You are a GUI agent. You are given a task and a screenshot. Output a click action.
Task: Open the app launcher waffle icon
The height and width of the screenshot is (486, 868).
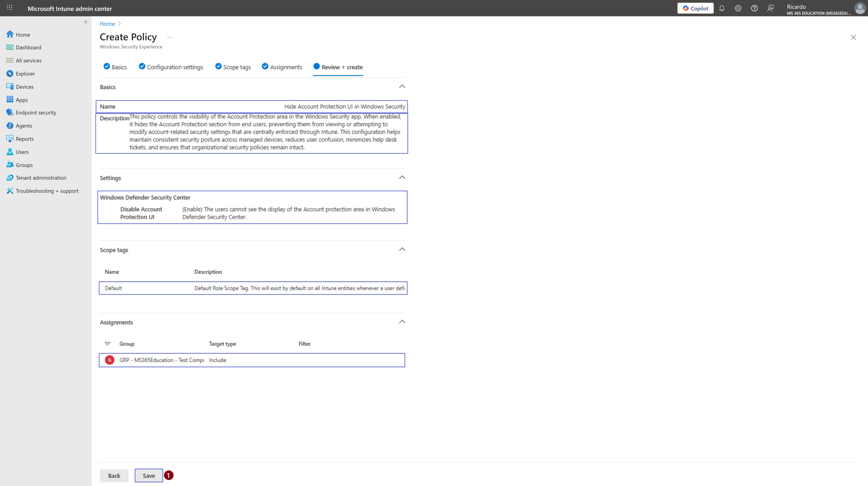(x=10, y=8)
